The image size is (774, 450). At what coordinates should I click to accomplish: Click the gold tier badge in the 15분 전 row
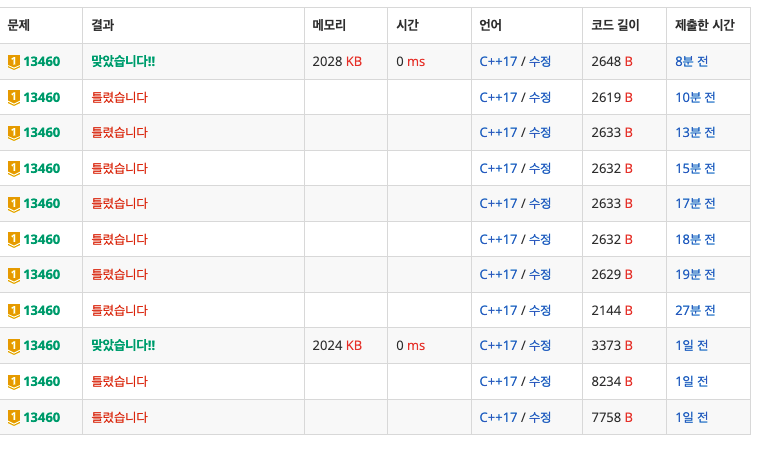(x=14, y=169)
